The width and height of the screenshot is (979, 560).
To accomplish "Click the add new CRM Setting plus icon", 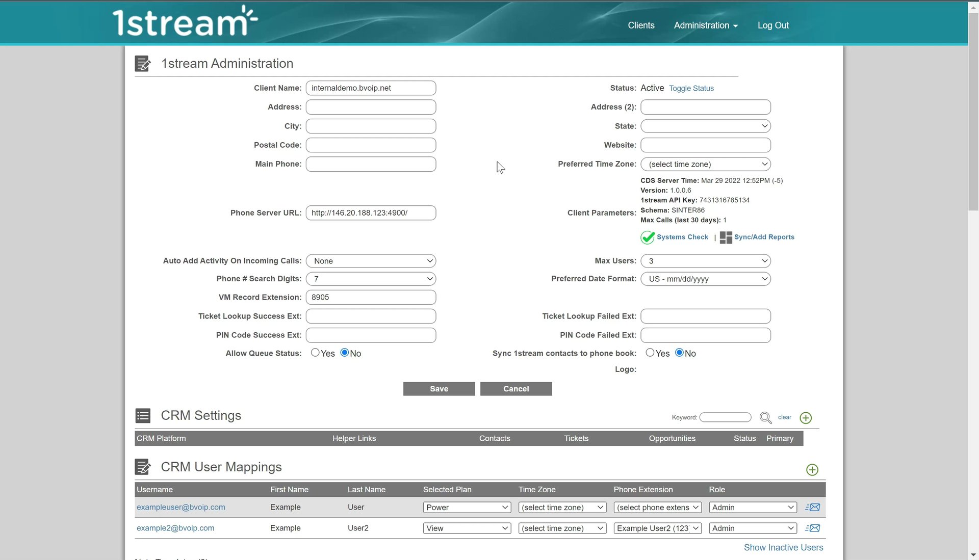I will [x=806, y=417].
